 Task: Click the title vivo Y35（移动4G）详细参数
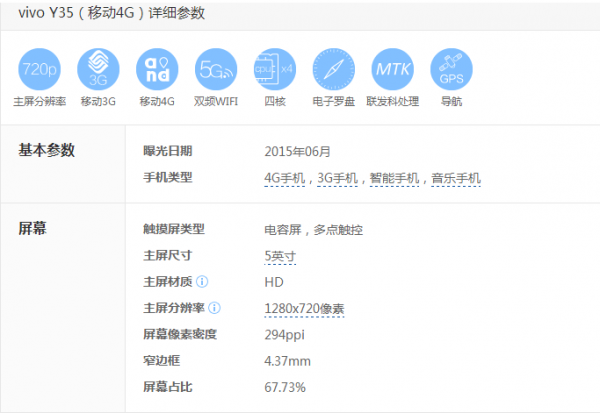[111, 13]
